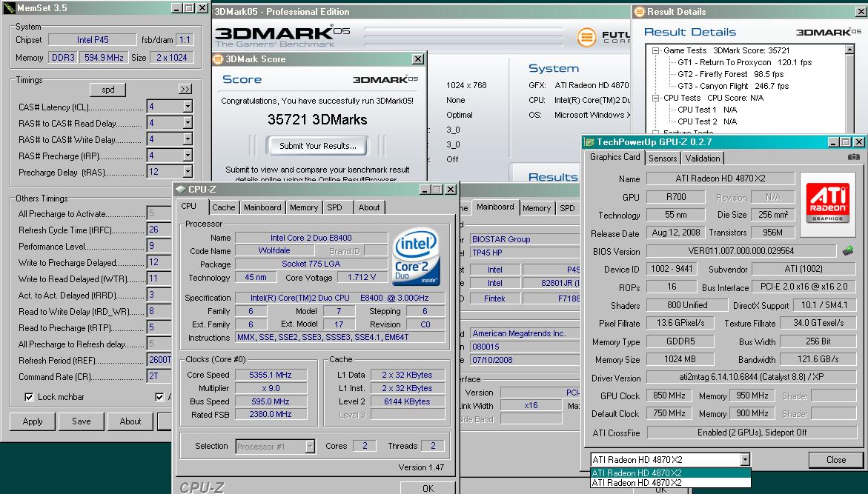
Task: Select second ATI Radeon HD 4870 X2 list entry
Action: 670,482
